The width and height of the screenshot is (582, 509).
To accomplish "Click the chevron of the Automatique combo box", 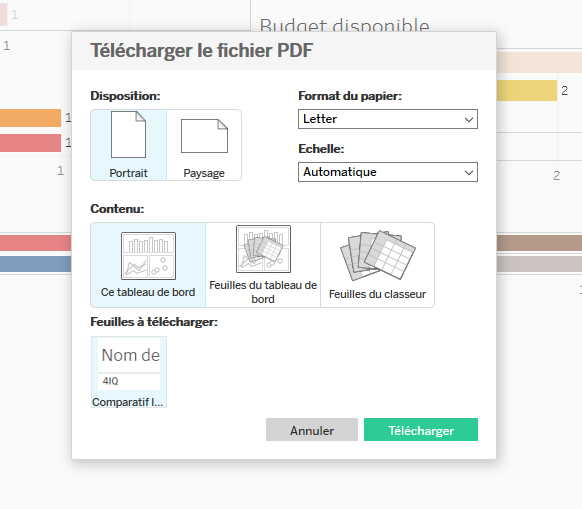I will tap(469, 173).
